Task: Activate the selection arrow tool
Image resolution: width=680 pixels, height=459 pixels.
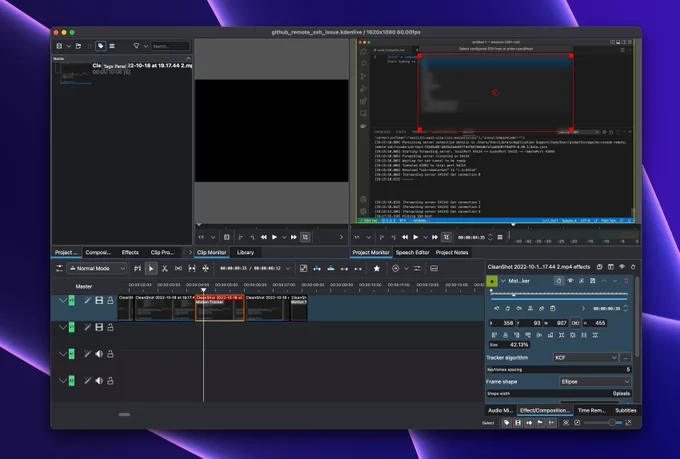Action: pyautogui.click(x=151, y=269)
